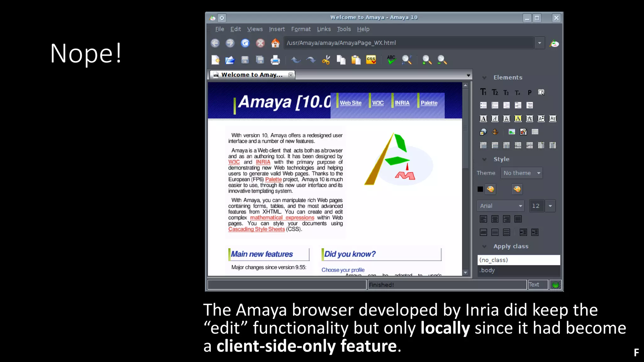Stop loading with the red Stop icon
644x362 pixels.
click(x=260, y=43)
